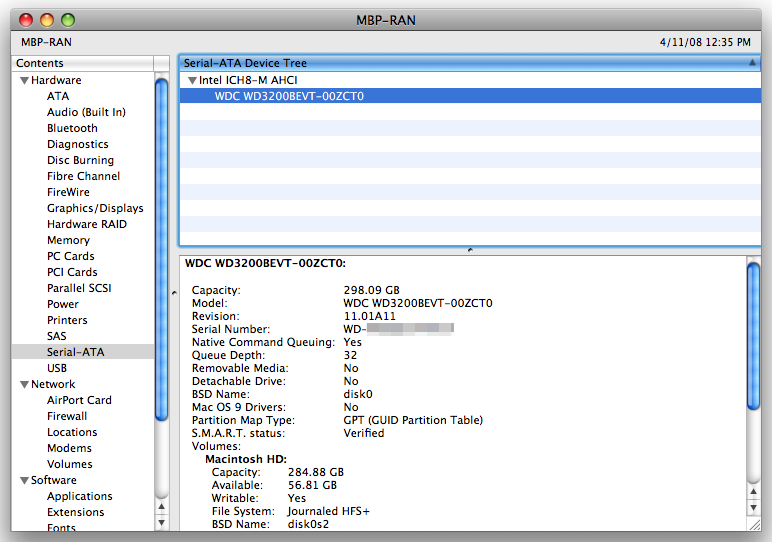
Task: Open the Modems section
Action: [x=69, y=448]
